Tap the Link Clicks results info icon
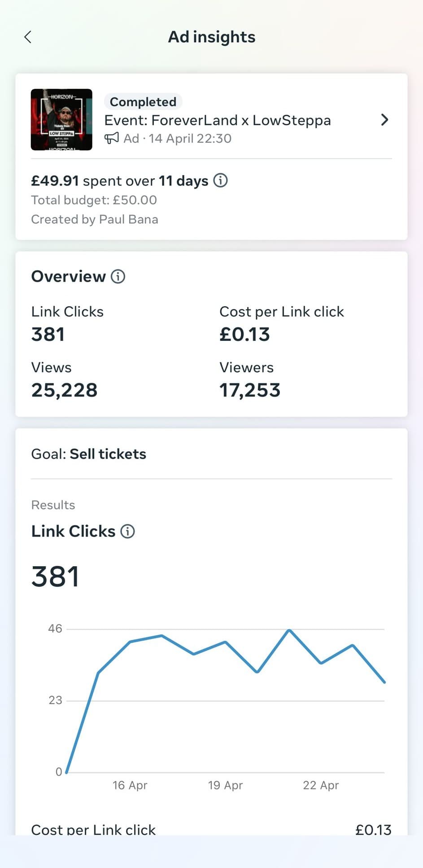Viewport: 423px width, 868px height. tap(128, 532)
